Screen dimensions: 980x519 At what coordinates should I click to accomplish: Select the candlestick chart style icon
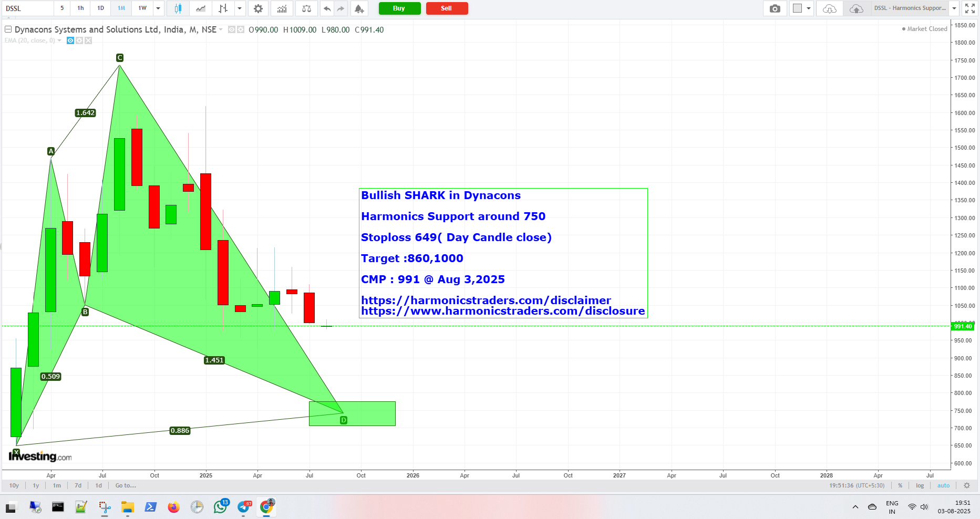pyautogui.click(x=178, y=8)
